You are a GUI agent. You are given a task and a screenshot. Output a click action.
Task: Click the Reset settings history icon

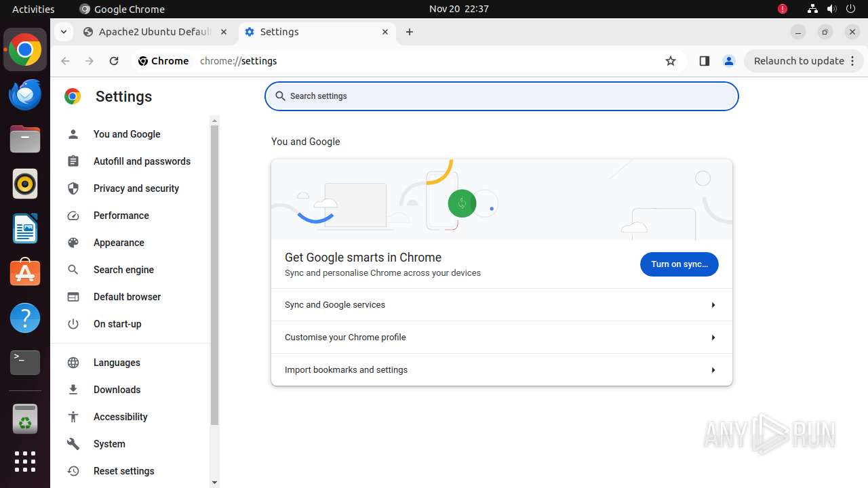click(73, 471)
